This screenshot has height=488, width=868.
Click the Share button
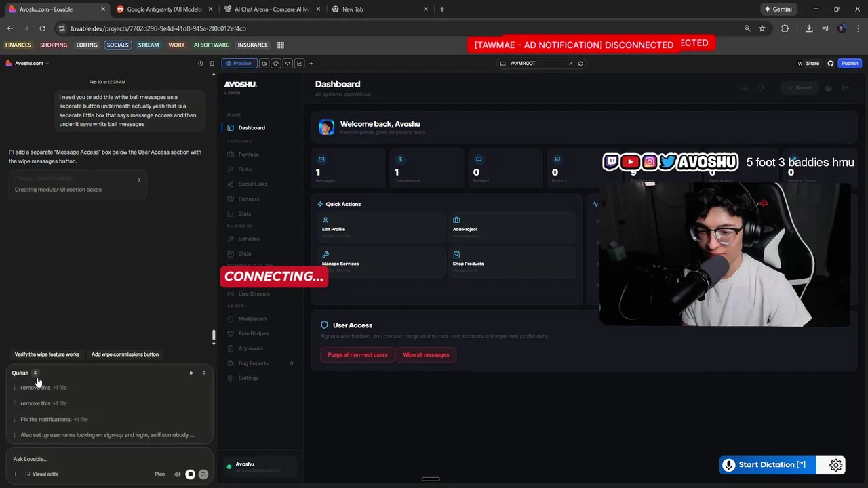point(812,63)
